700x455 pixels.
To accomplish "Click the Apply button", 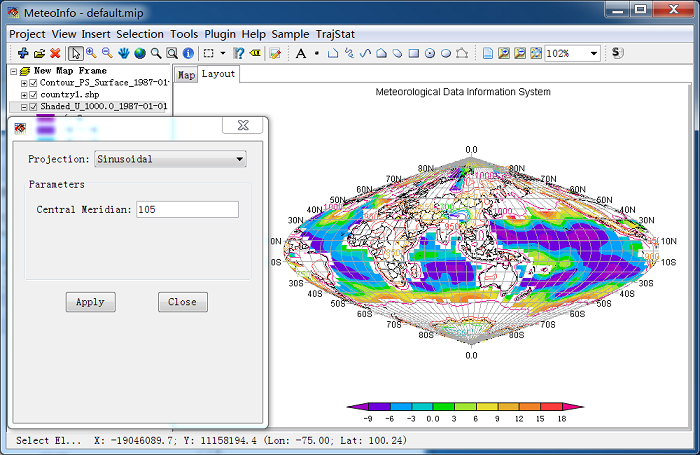I will [x=91, y=302].
